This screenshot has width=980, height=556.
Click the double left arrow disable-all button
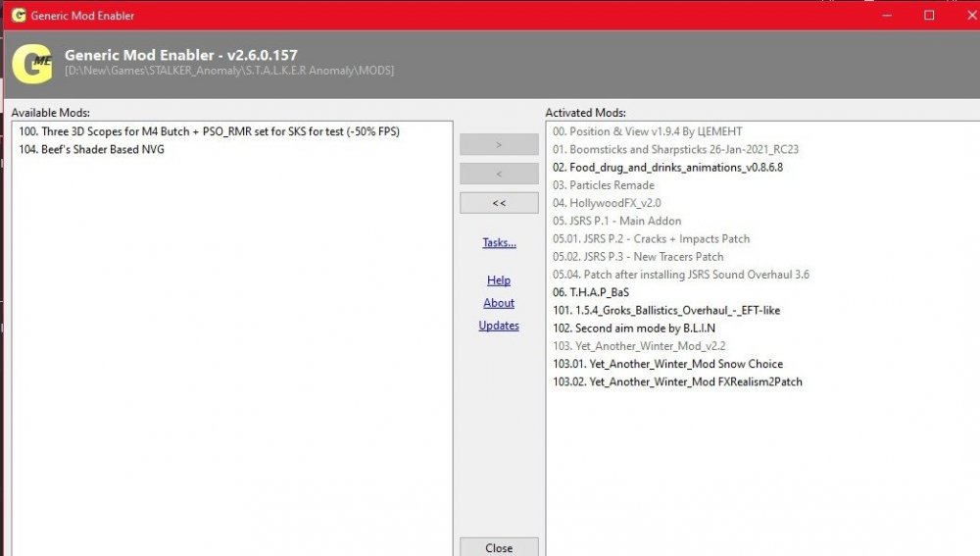[499, 203]
